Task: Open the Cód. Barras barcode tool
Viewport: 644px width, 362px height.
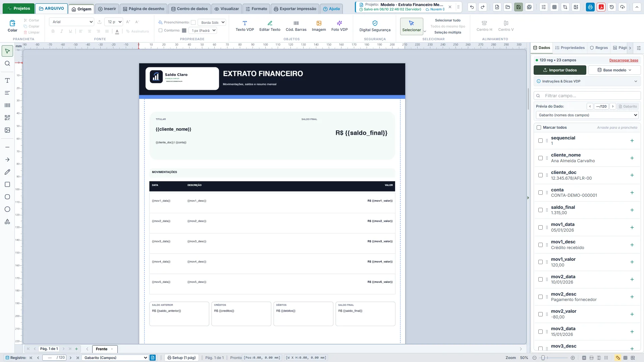Action: click(x=296, y=26)
